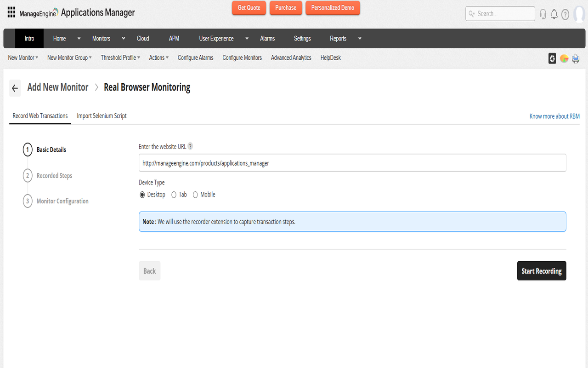Open Configure Alarms link

(x=196, y=57)
